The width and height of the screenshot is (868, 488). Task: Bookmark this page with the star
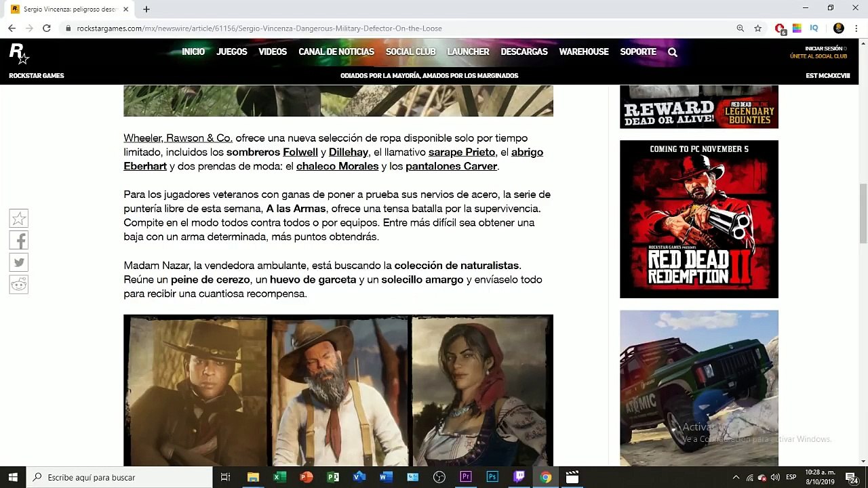758,28
